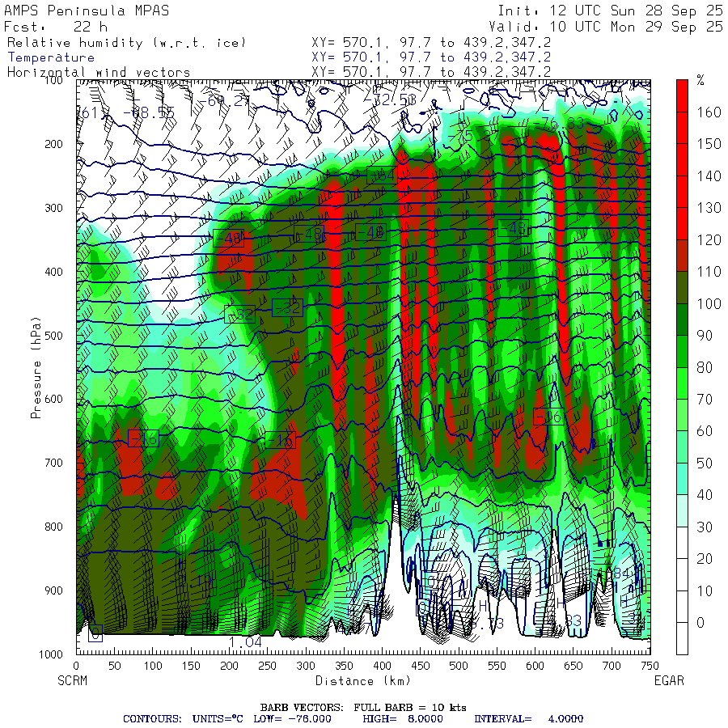
Task: Click the blue 'Temperature' legend label
Action: (51, 57)
